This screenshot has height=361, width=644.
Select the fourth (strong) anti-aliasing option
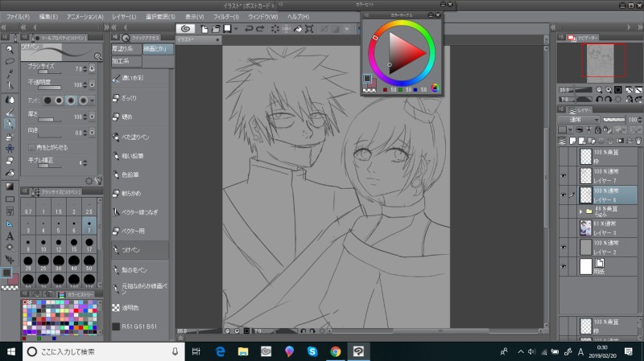point(84,101)
